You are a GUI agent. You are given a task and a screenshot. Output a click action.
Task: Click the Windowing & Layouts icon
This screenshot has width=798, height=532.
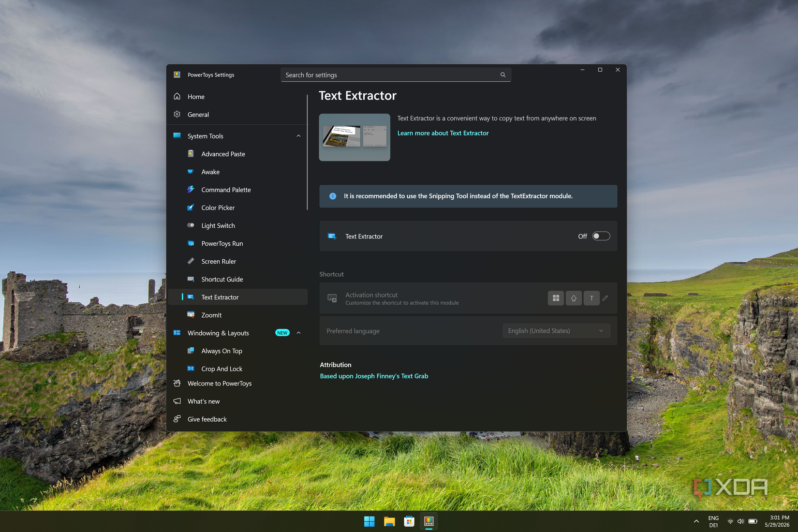[177, 333]
